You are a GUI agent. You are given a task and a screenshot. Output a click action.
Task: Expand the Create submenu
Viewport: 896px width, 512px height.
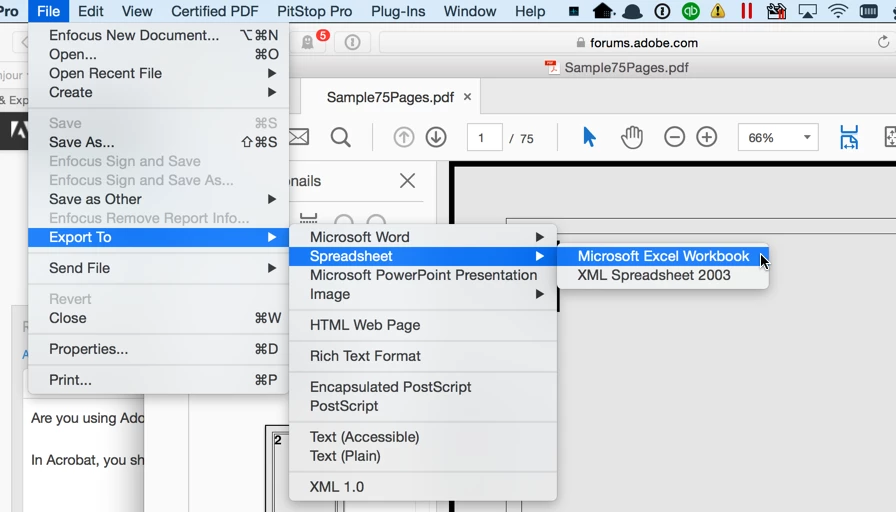point(158,92)
